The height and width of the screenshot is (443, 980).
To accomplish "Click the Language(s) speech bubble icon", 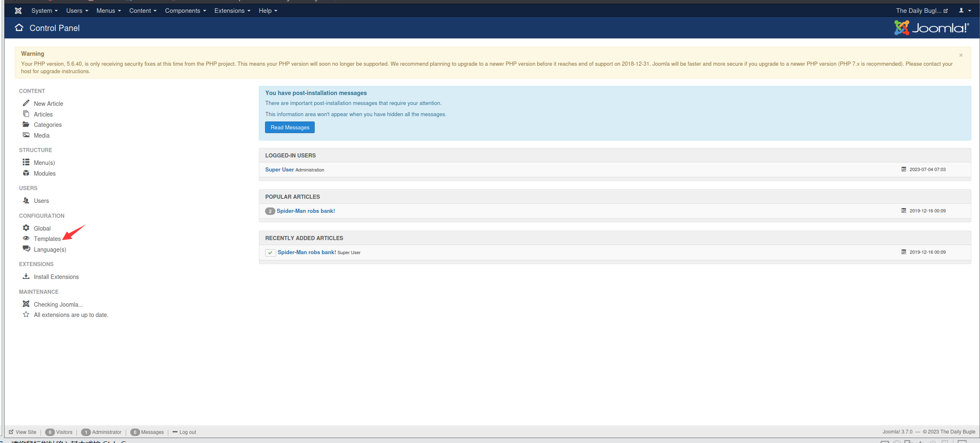I will pyautogui.click(x=26, y=249).
